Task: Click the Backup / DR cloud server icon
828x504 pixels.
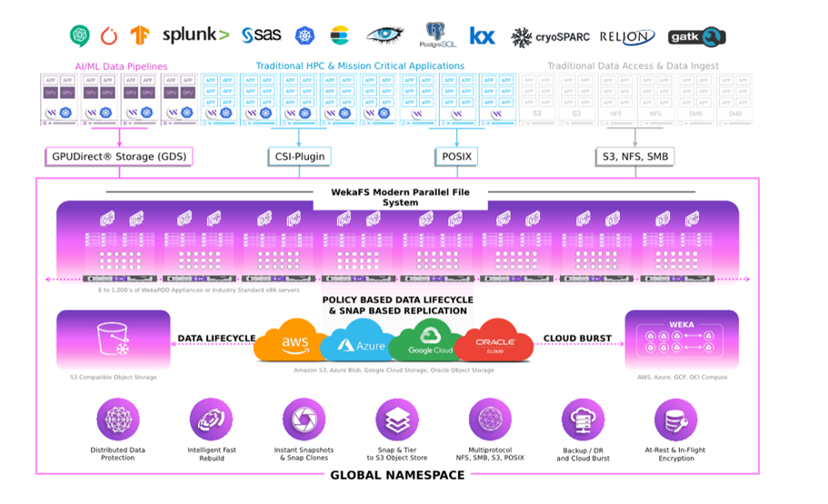Action: (x=583, y=420)
